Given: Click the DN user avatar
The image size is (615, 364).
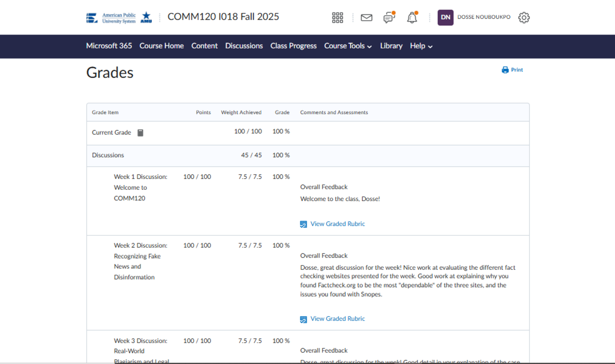Looking at the screenshot, I should tap(445, 18).
